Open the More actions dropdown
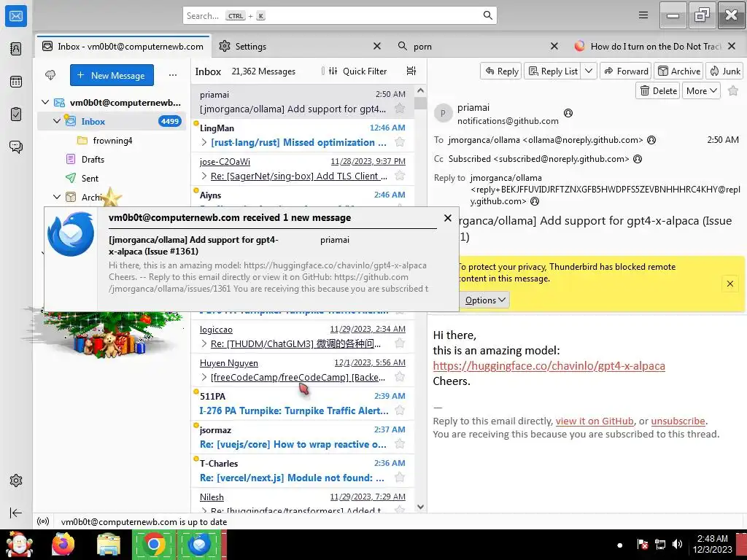 (701, 90)
